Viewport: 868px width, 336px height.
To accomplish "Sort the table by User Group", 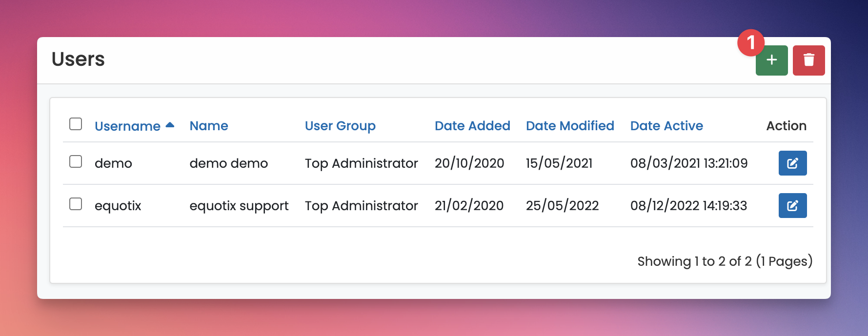I will [340, 126].
